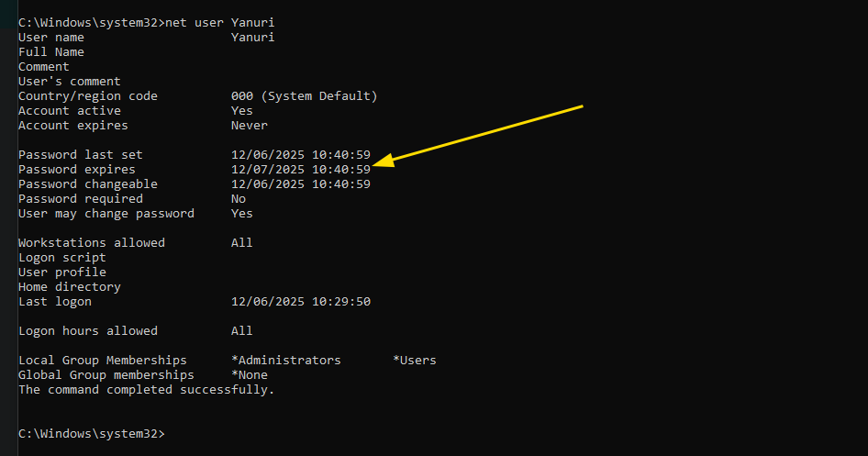Click the "net user Yanuri" command text

tap(220, 23)
